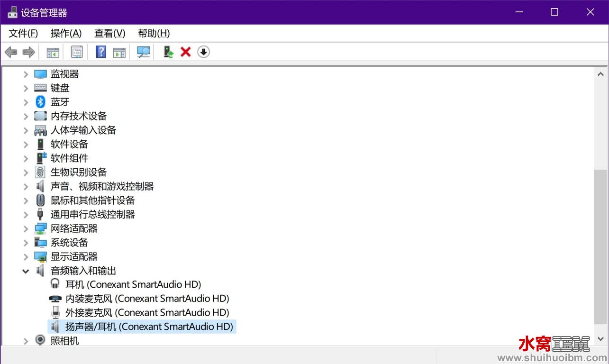Select the 显示适配器 label
The height and width of the screenshot is (364, 609).
(x=74, y=257)
